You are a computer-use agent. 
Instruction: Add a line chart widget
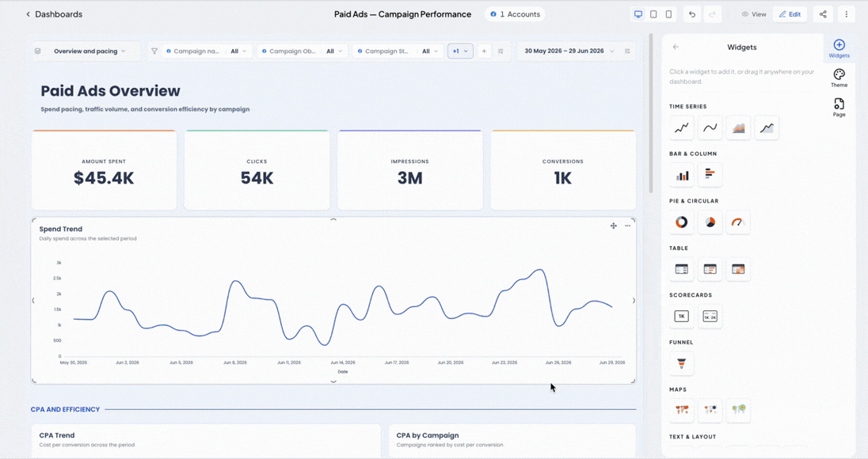click(681, 127)
